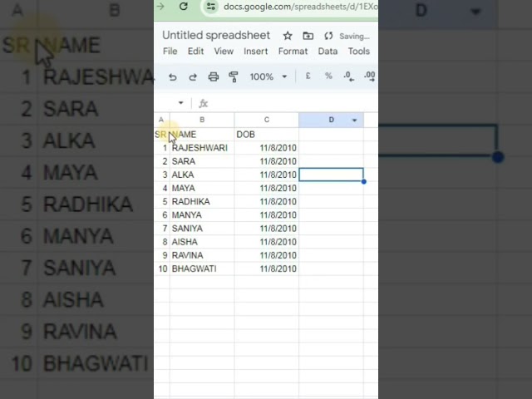Format selection as percent
Viewport: 532px width, 399px height.
coord(328,76)
